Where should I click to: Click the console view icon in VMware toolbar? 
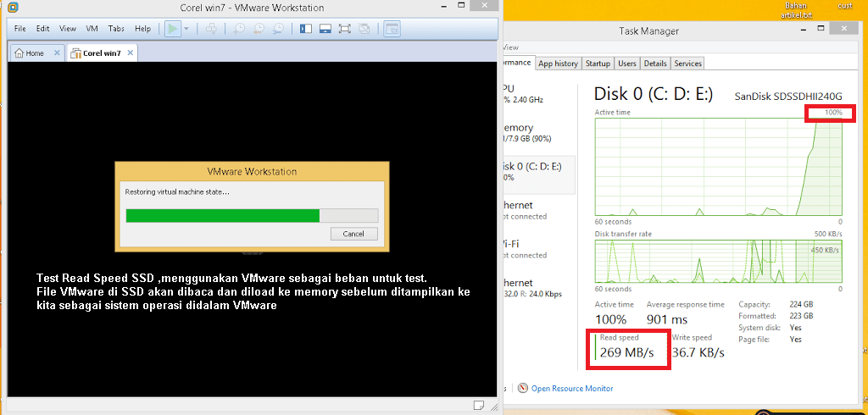(x=392, y=28)
